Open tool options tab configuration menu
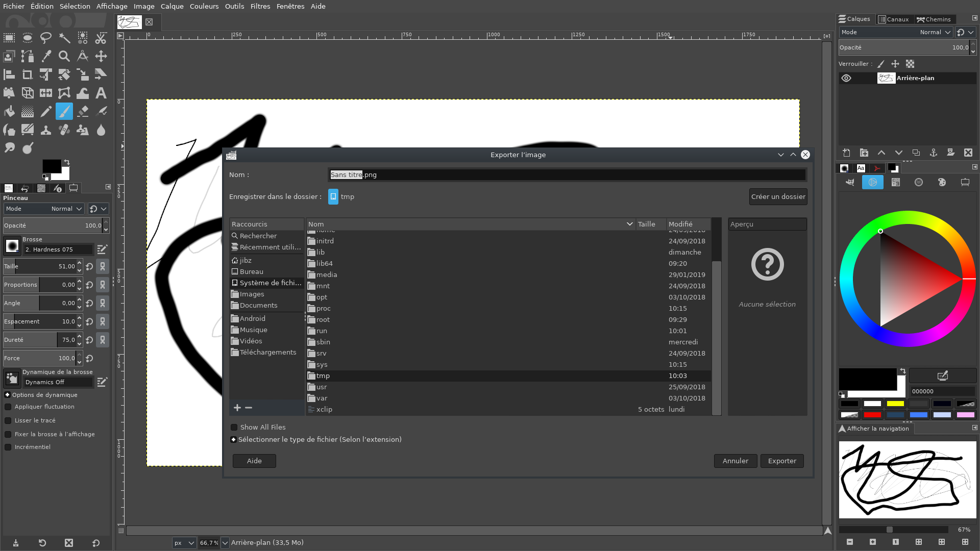980x551 pixels. point(108,187)
